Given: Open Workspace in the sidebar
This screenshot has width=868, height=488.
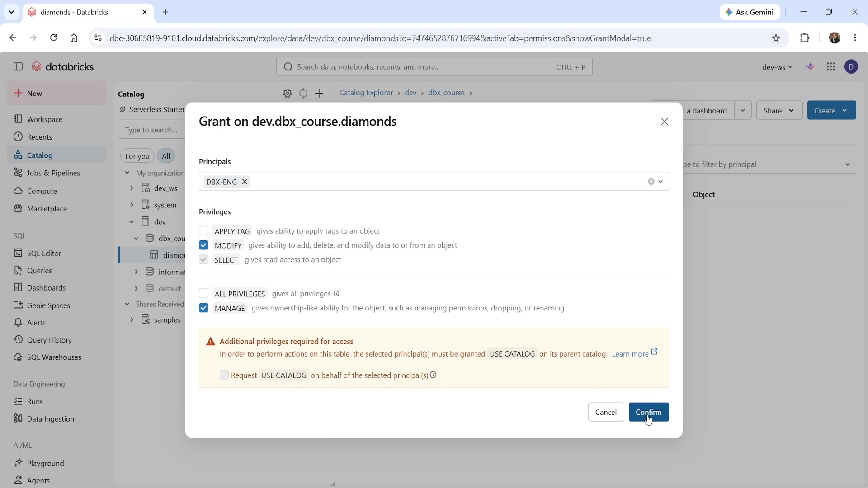Looking at the screenshot, I should pyautogui.click(x=57, y=119).
